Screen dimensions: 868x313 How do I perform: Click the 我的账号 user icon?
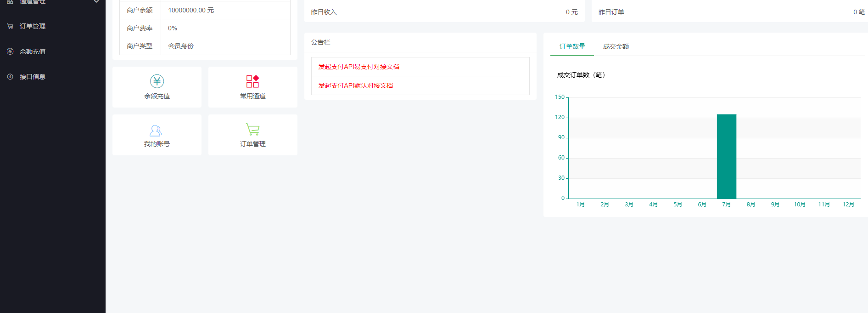pos(156,131)
